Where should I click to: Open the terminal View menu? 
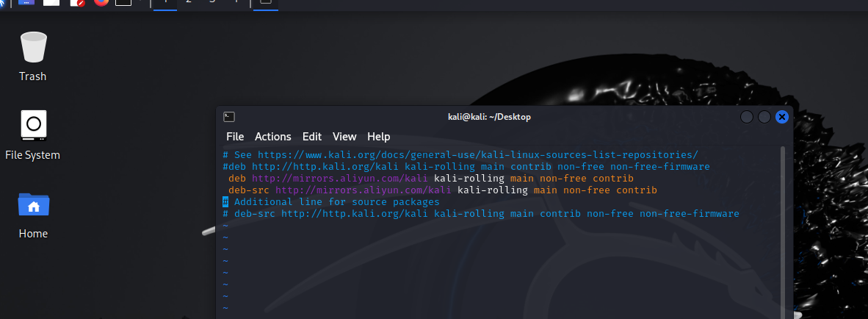click(x=344, y=137)
